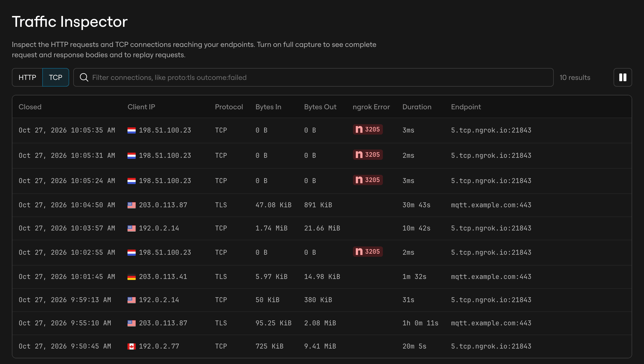Click Bytes Out value 9.41 MiB
Viewport: 644px width, 364px height.
320,346
